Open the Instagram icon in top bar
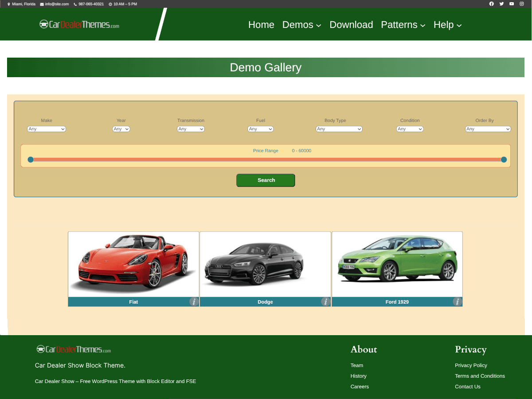The height and width of the screenshot is (399, 532). [522, 4]
